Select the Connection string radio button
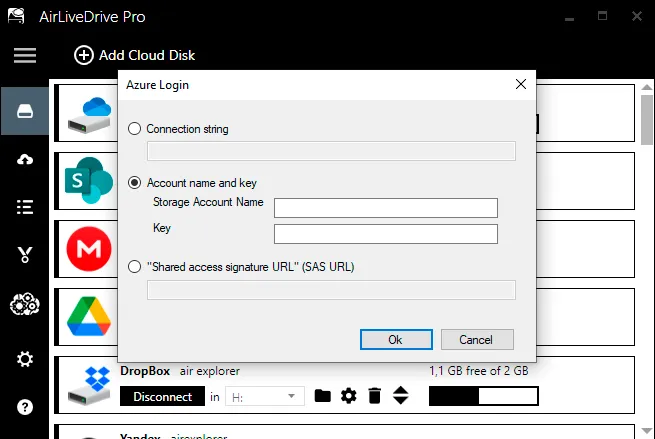The image size is (655, 439). coord(134,129)
